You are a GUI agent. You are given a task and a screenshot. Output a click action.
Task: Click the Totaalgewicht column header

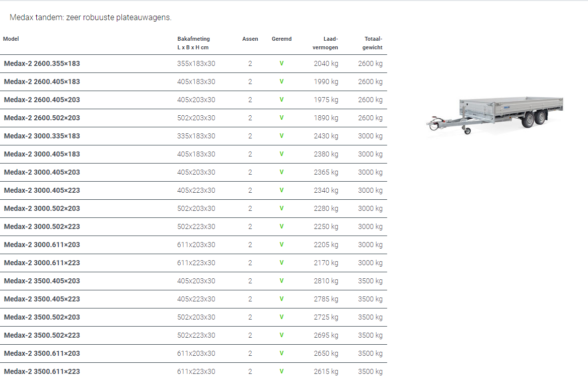pyautogui.click(x=373, y=43)
